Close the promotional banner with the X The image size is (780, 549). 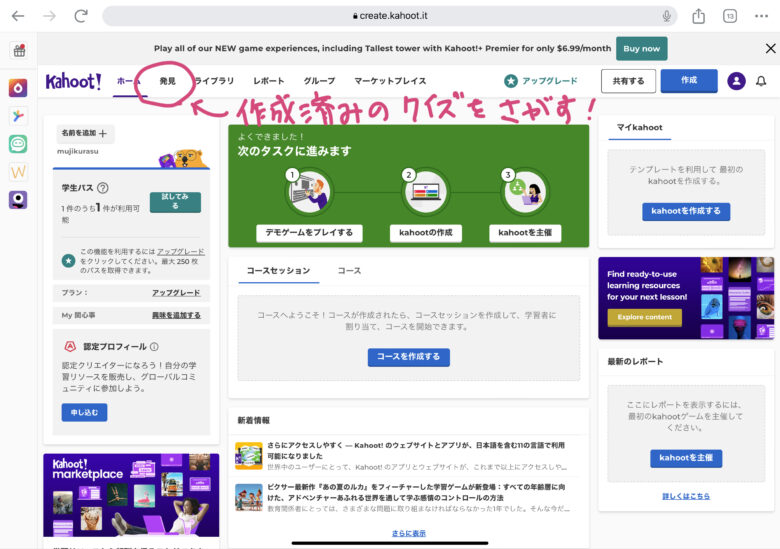(x=770, y=48)
